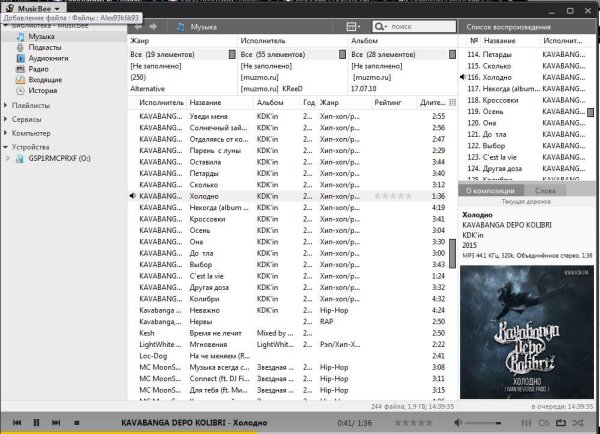This screenshot has height=434, width=600.
Task: Open Входящие in the sidebar
Action: 45,80
